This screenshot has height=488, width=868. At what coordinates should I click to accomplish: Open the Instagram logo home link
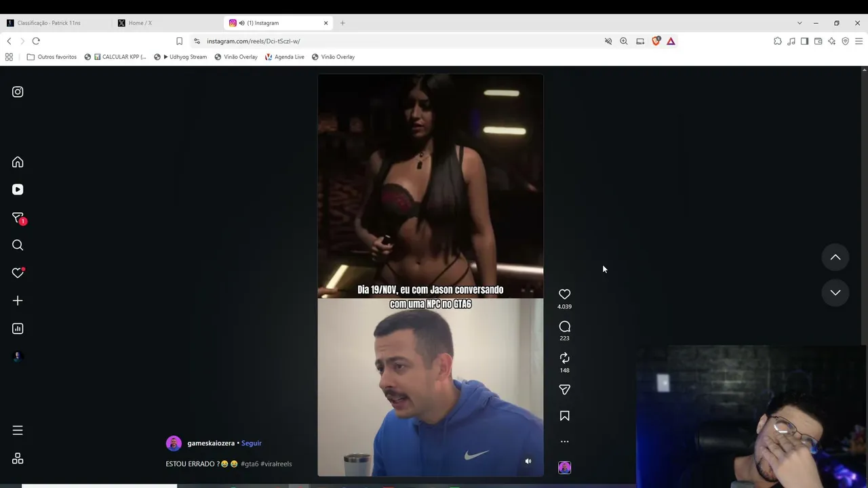click(18, 91)
